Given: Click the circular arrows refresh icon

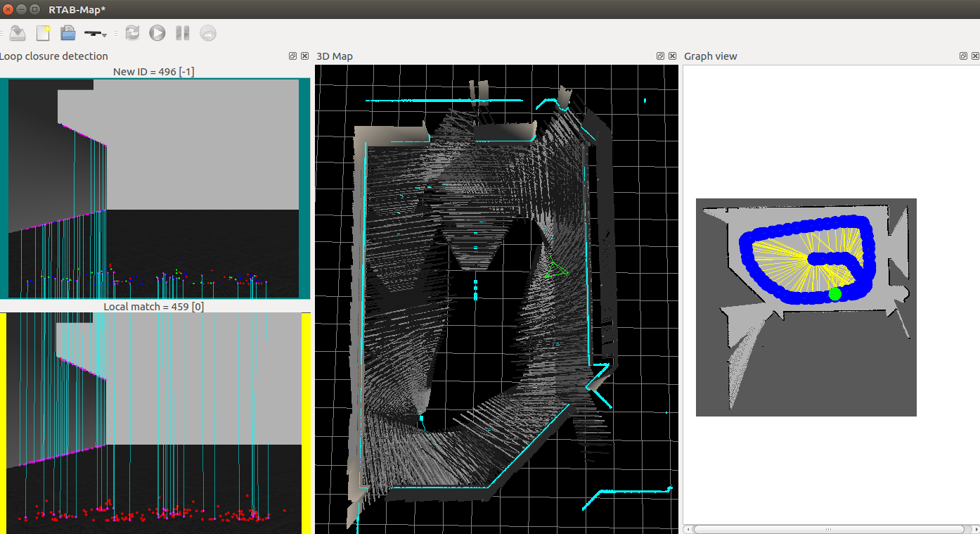Looking at the screenshot, I should point(132,33).
